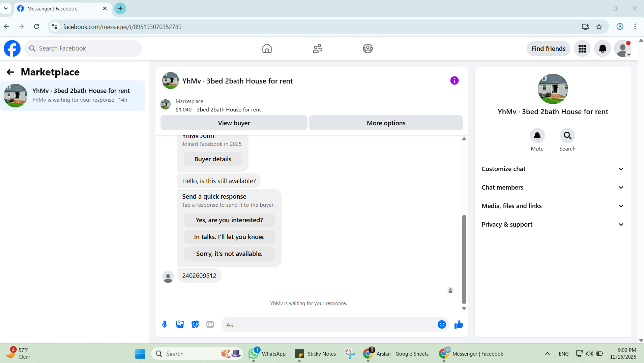Open Chrome's three-dot menu

pyautogui.click(x=635, y=27)
